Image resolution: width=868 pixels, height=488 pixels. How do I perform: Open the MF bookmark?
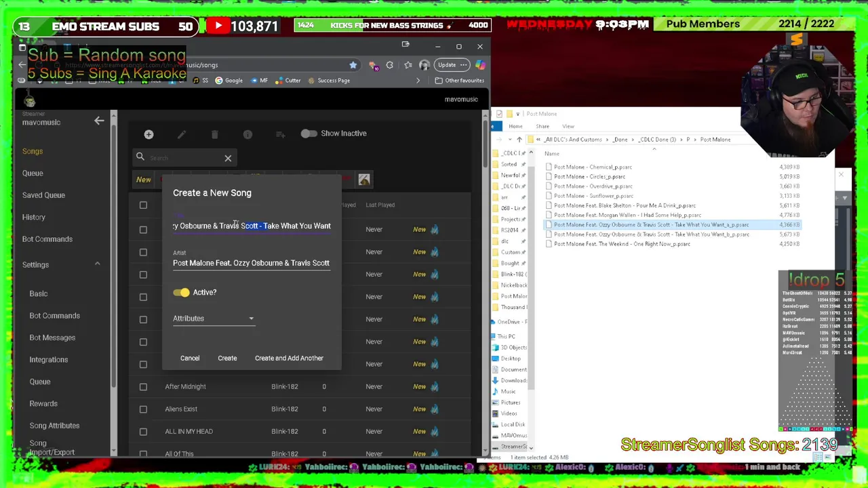tap(259, 81)
